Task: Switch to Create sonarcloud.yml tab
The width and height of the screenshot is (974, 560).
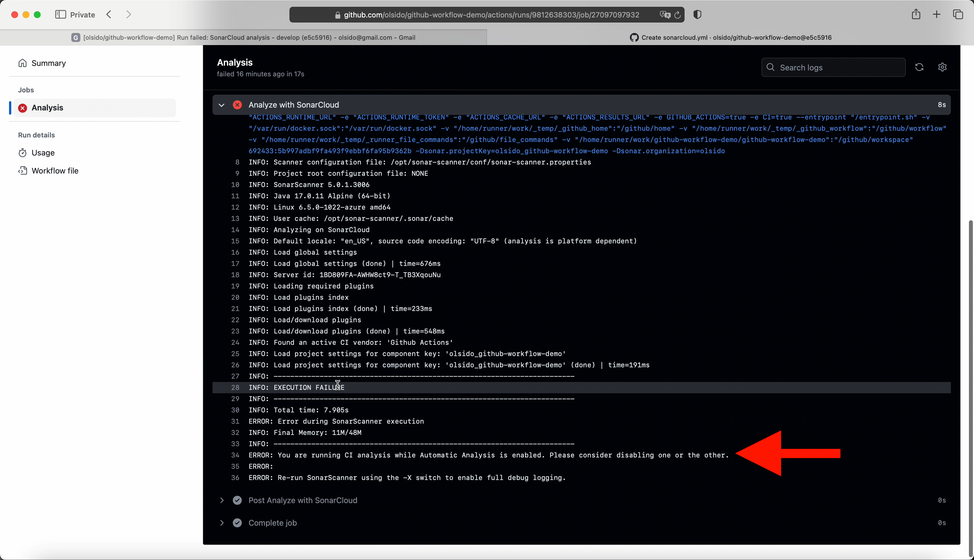Action: [730, 37]
